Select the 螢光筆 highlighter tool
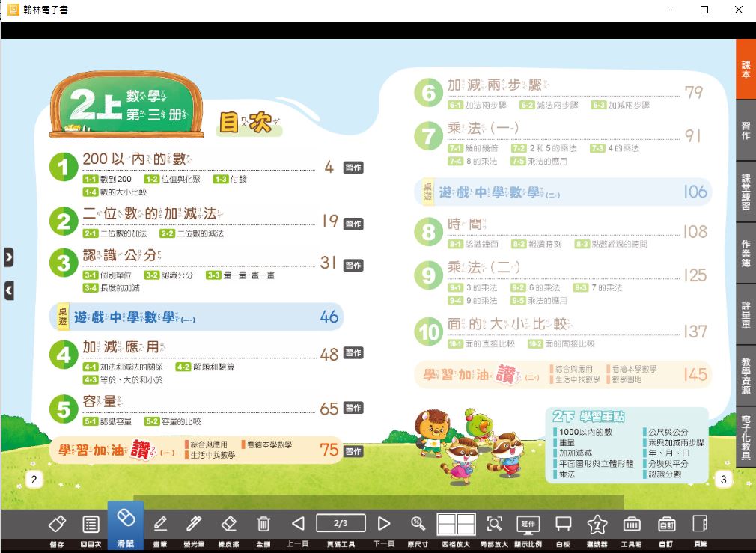The image size is (756, 553). point(194,524)
